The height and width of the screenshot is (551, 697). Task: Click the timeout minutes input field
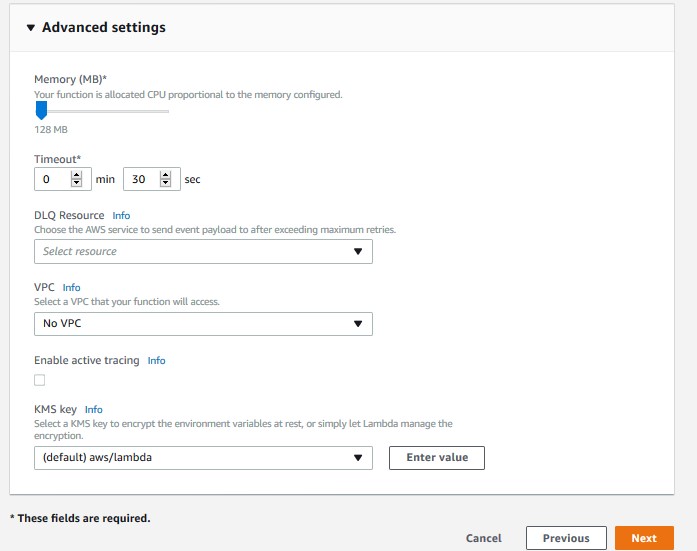(63, 179)
